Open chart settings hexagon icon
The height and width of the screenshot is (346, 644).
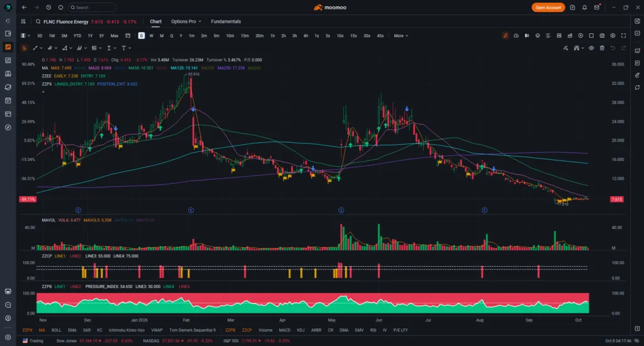pos(613,36)
